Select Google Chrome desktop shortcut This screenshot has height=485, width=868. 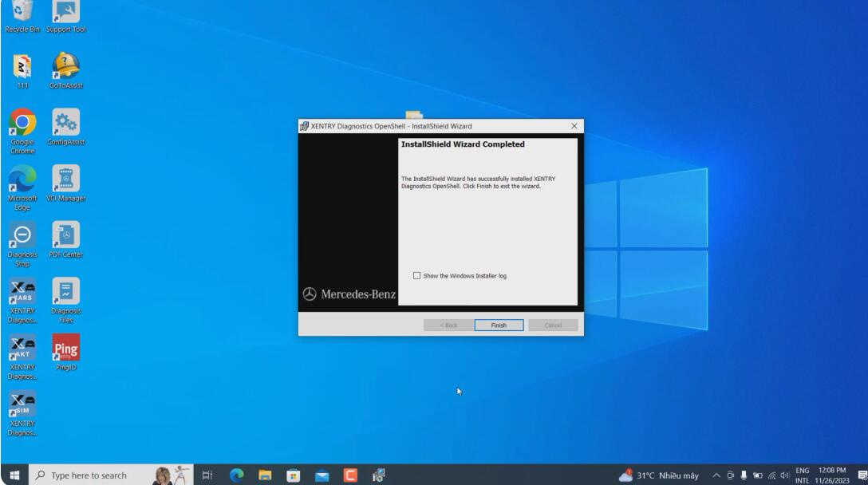tap(22, 132)
